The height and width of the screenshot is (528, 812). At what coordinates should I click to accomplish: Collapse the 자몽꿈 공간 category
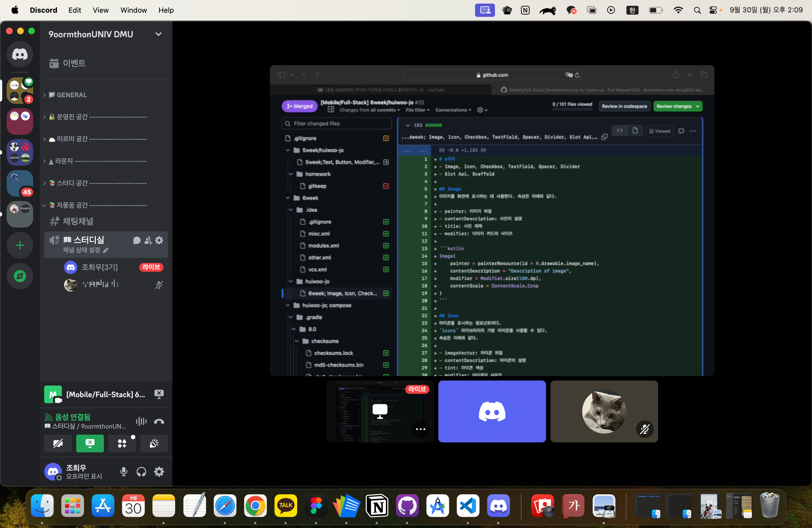coord(72,205)
